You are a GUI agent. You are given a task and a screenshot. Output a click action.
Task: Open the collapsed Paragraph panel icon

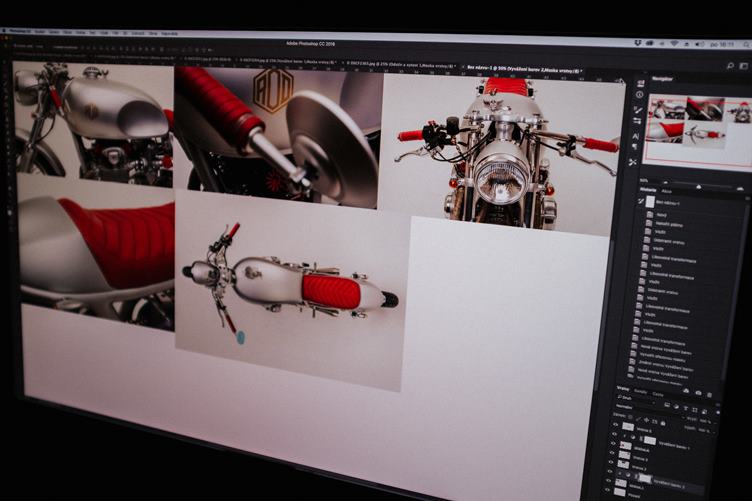pos(635,147)
